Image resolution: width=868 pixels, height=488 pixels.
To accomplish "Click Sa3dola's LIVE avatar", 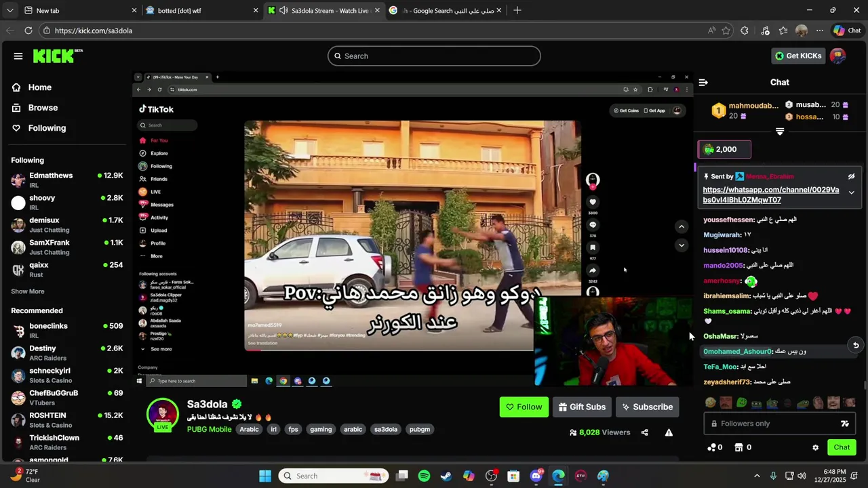I will [163, 415].
